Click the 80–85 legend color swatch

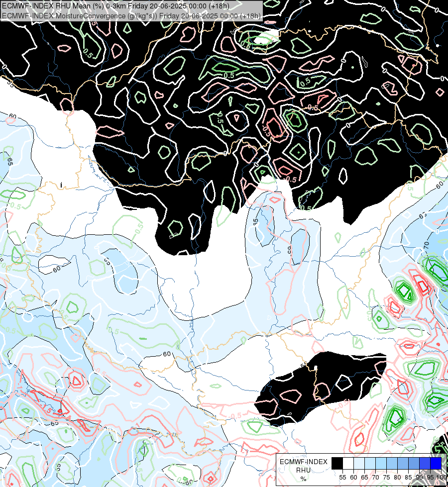coord(403,463)
